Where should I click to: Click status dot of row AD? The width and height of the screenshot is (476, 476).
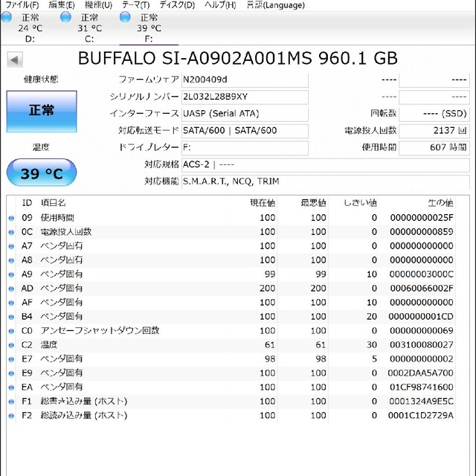pyautogui.click(x=11, y=289)
